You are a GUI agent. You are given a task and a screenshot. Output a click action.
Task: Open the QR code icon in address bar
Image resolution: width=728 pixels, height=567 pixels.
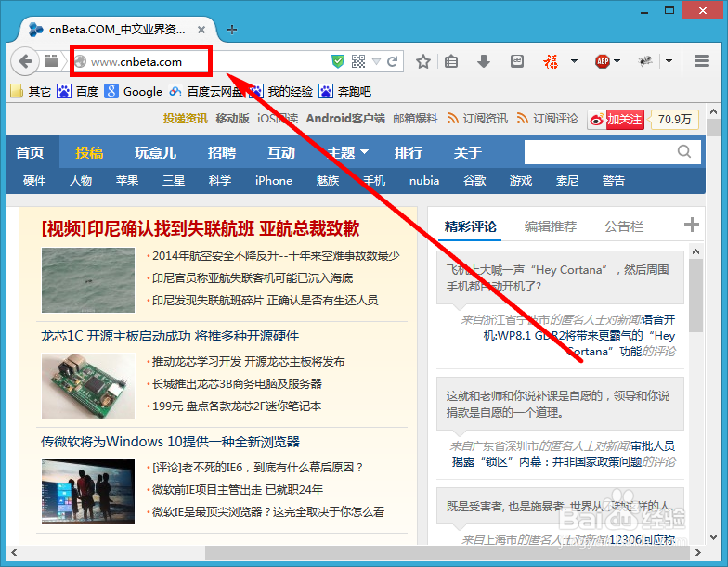[358, 61]
